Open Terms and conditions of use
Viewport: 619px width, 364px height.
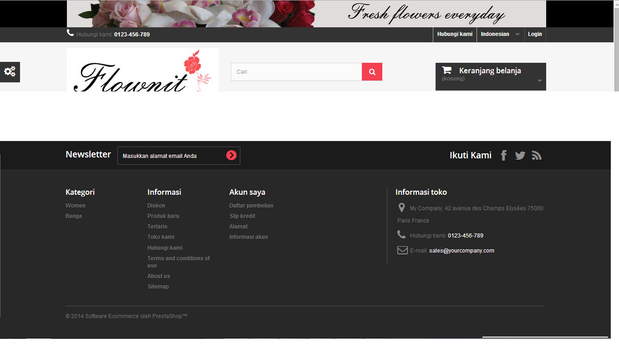[x=178, y=262]
